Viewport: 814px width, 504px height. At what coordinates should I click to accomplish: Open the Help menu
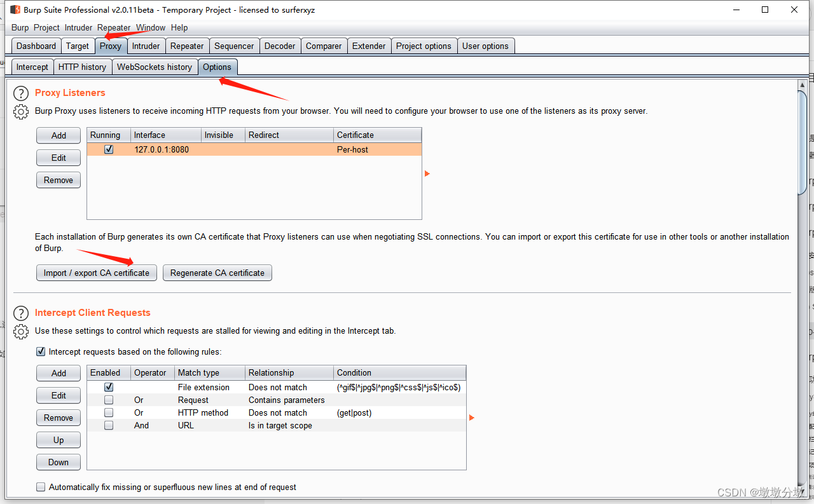coord(179,27)
